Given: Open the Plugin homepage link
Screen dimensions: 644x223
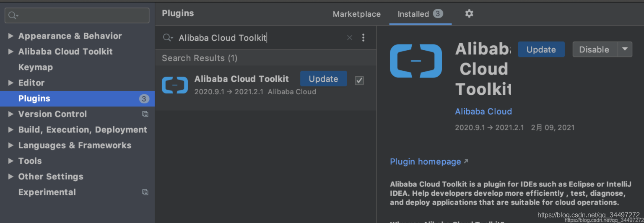Looking at the screenshot, I should [x=426, y=162].
